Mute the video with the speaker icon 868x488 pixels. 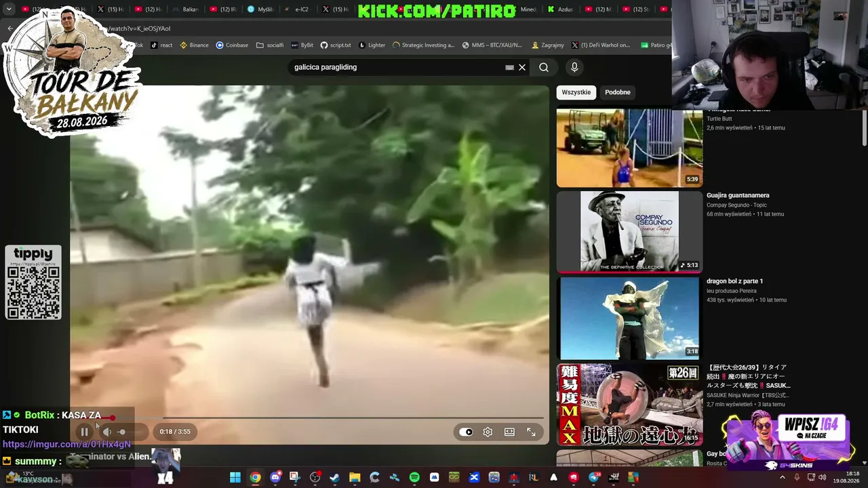tap(106, 432)
